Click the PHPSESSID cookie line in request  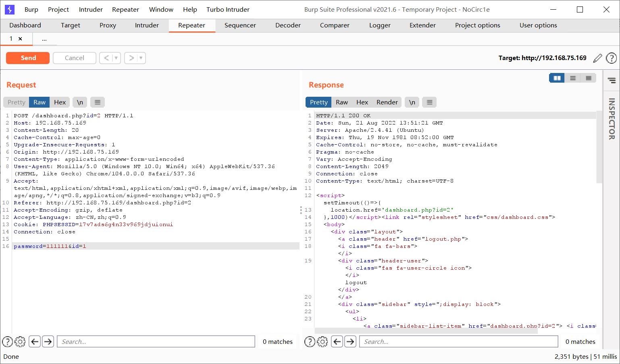[94, 225]
